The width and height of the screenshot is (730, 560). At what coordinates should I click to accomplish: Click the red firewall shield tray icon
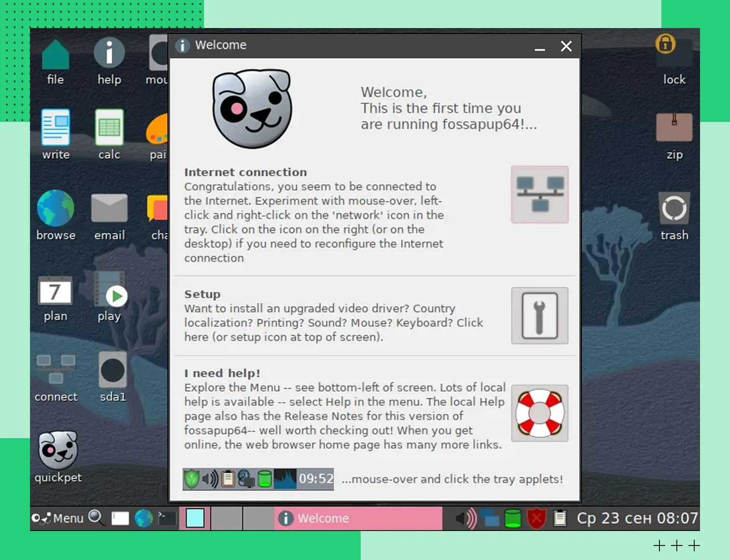[x=537, y=519]
